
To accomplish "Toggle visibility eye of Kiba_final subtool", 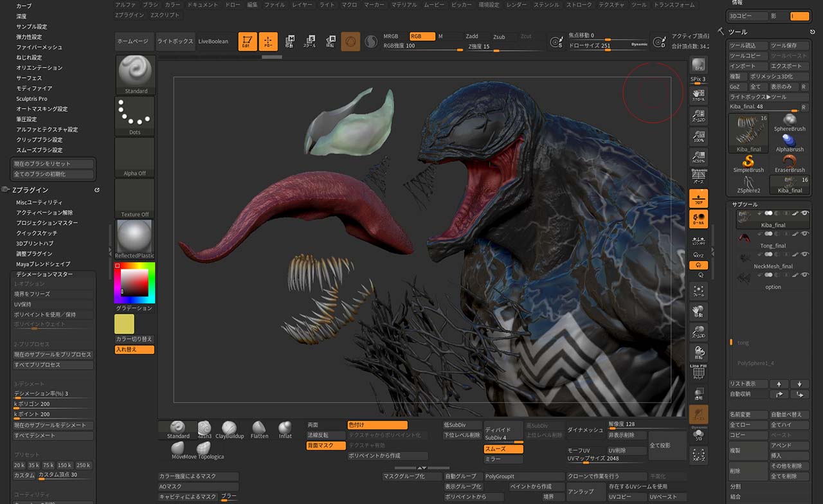I will coord(804,213).
